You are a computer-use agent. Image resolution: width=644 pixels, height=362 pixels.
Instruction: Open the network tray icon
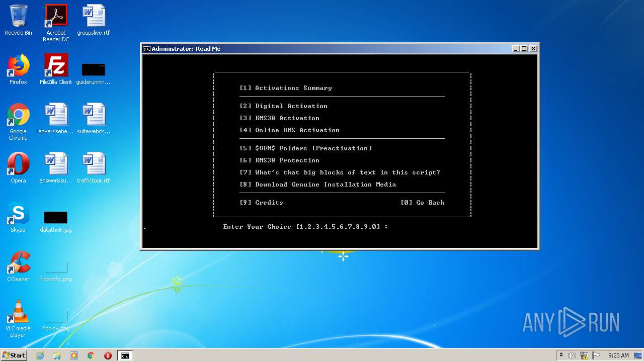tap(584, 355)
